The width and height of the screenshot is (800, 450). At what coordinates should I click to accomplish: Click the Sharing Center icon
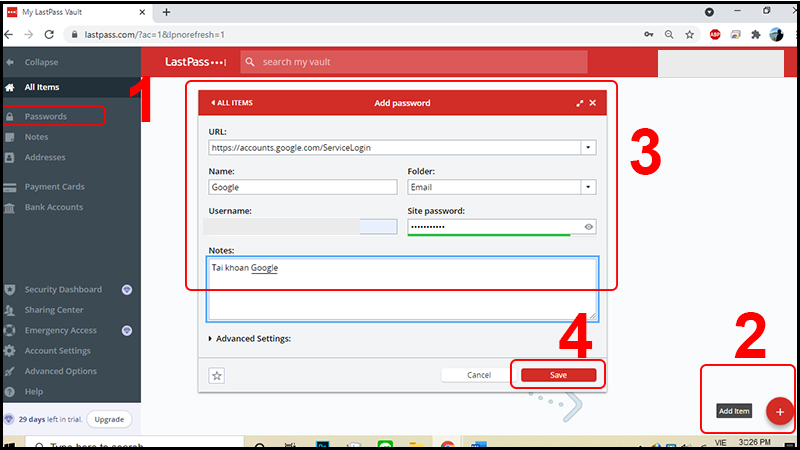coord(10,310)
